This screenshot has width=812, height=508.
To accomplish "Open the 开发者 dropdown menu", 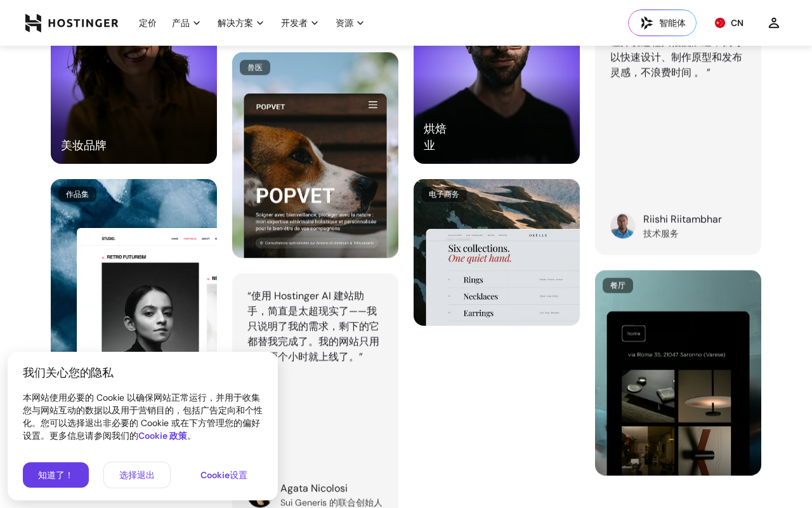I will [299, 23].
